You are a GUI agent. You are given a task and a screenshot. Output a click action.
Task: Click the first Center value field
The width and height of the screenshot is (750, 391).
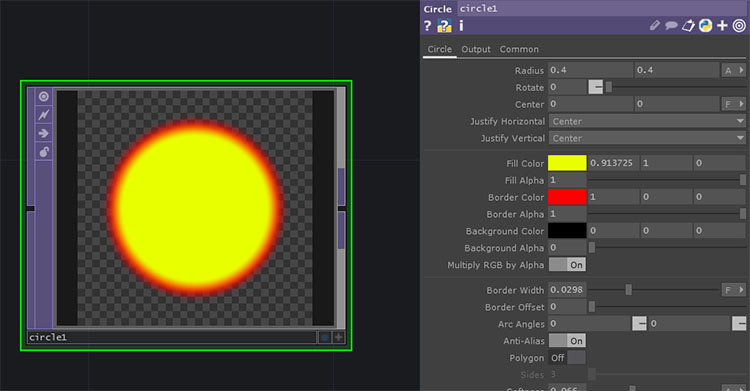591,104
